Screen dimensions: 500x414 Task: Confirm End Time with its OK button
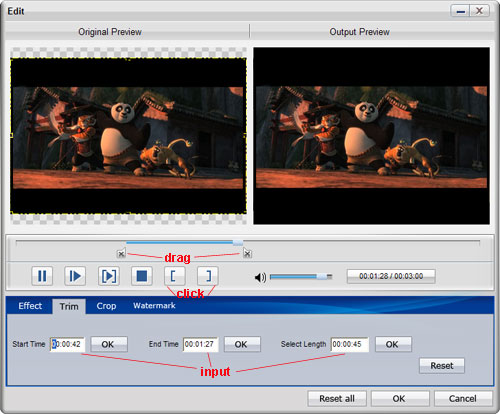tap(242, 344)
